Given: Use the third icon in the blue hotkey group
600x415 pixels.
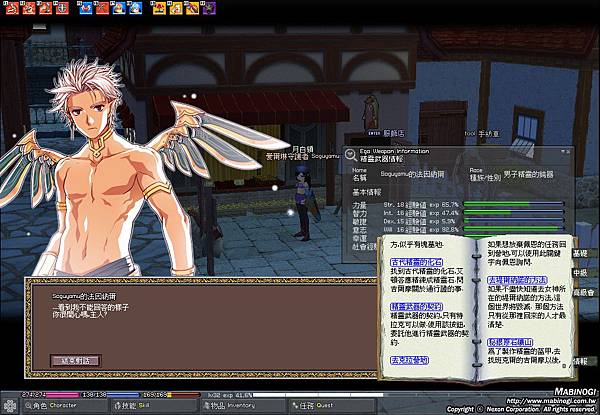Looking at the screenshot, I should tap(119, 8).
